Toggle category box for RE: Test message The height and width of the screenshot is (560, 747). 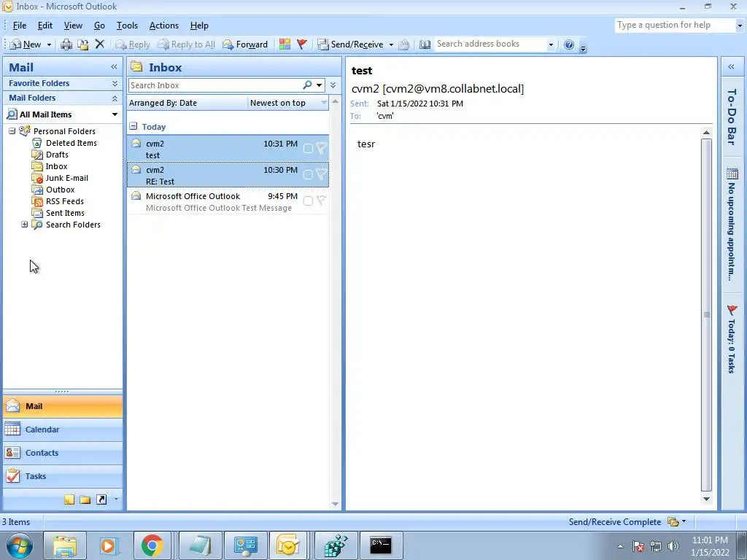308,175
